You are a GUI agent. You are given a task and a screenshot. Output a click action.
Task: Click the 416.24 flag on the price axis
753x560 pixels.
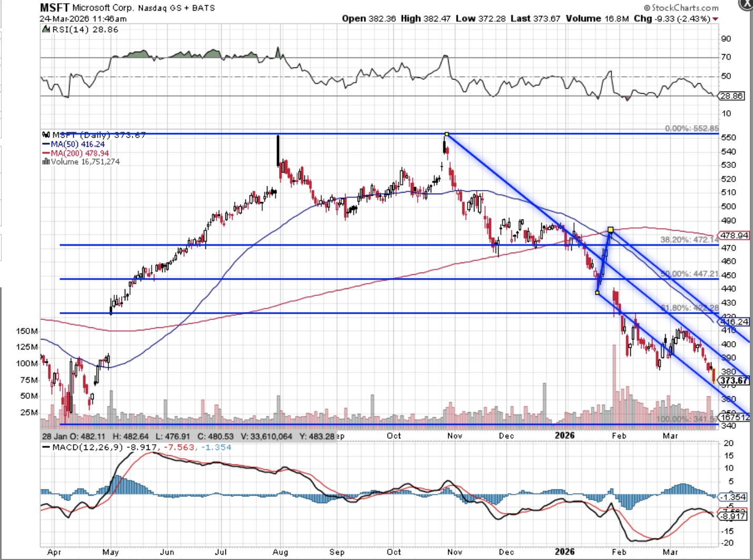pos(735,322)
